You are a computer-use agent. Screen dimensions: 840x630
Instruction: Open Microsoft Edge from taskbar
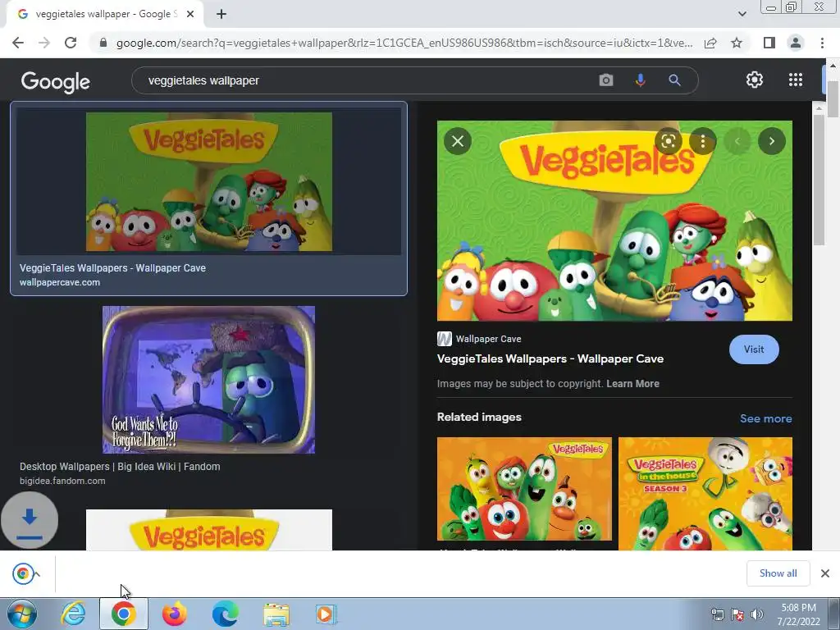coord(226,614)
